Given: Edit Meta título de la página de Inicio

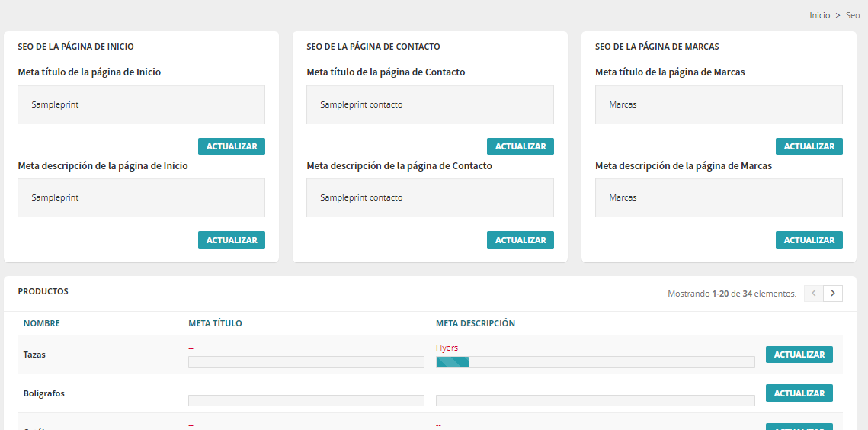Looking at the screenshot, I should tap(141, 104).
